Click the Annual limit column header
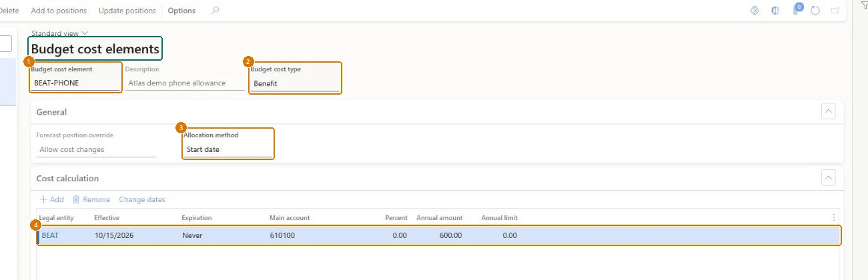This screenshot has height=280, width=868. point(499,218)
